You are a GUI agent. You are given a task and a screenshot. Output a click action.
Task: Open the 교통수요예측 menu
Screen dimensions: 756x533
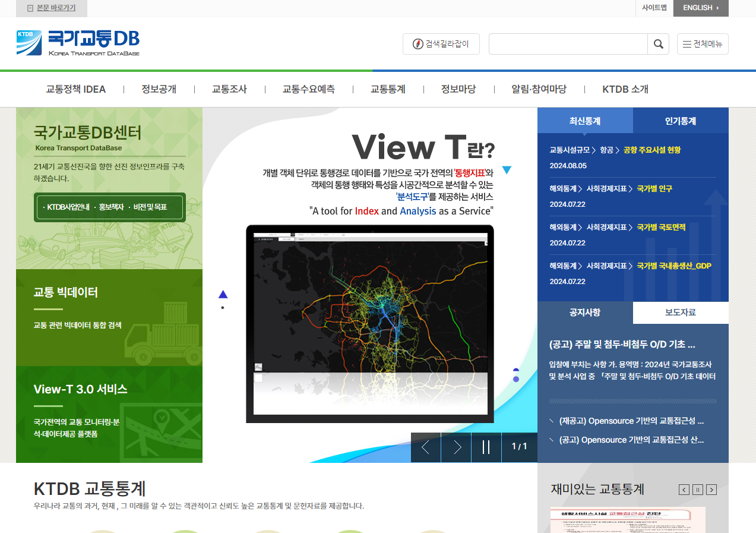309,89
